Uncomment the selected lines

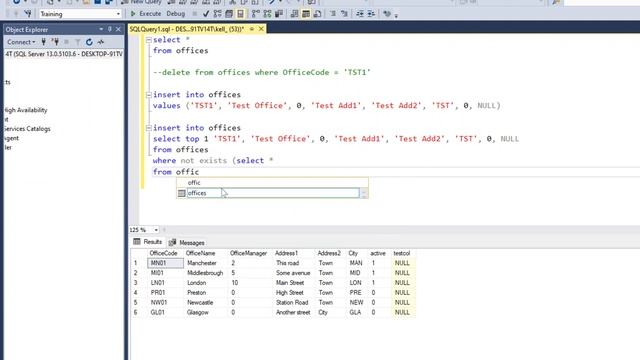(344, 14)
